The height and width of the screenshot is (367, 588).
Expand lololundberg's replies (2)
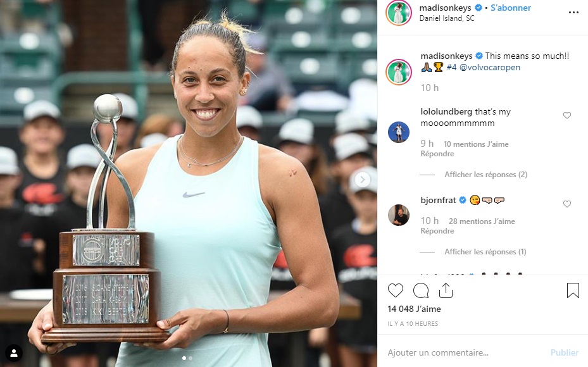pos(485,174)
